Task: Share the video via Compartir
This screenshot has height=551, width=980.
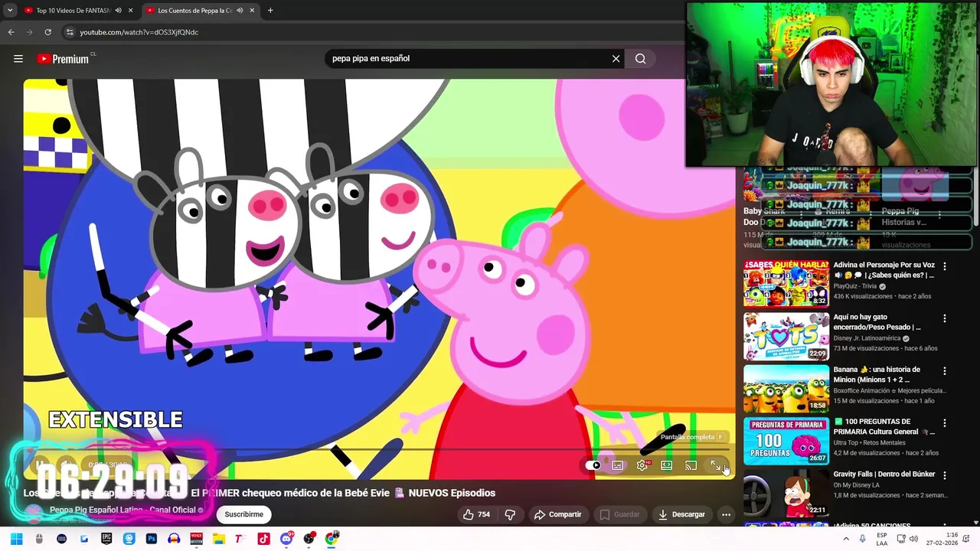Action: pos(558,514)
